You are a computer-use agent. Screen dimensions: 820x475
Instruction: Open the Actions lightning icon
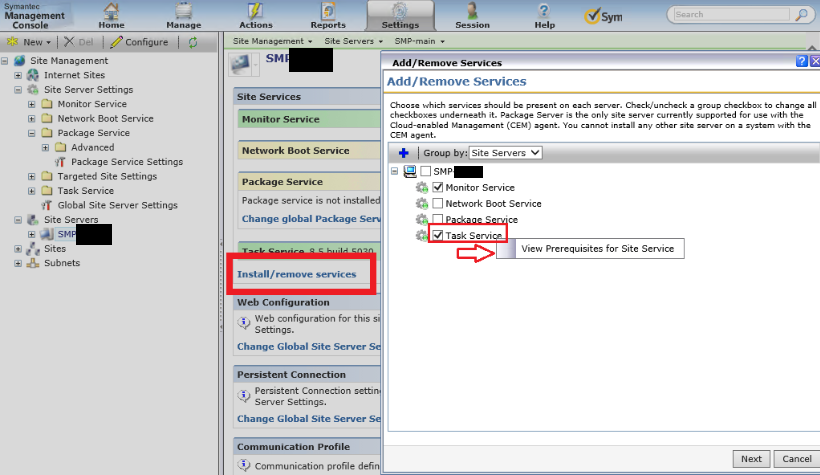pyautogui.click(x=255, y=11)
